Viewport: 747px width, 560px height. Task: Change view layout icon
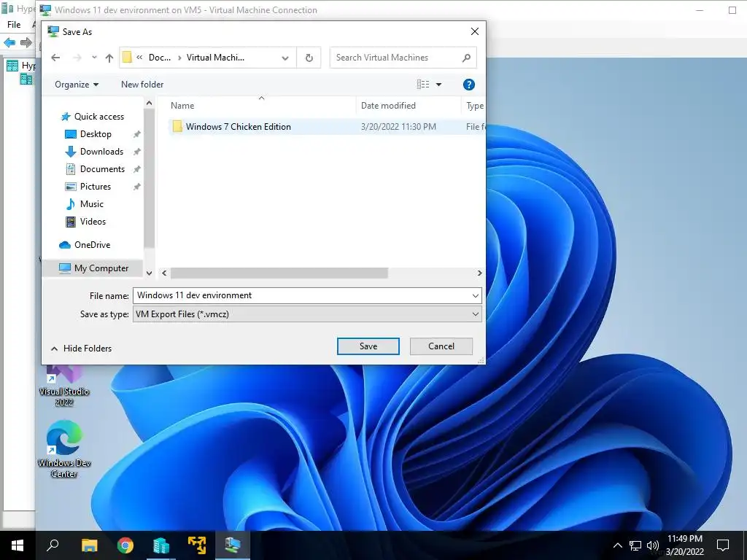tap(423, 85)
